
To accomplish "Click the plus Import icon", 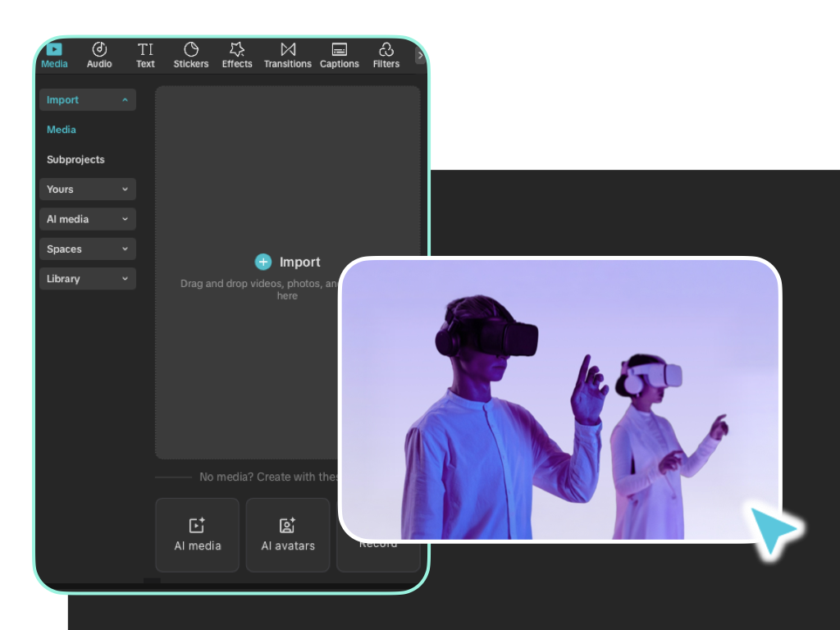I will [x=263, y=262].
